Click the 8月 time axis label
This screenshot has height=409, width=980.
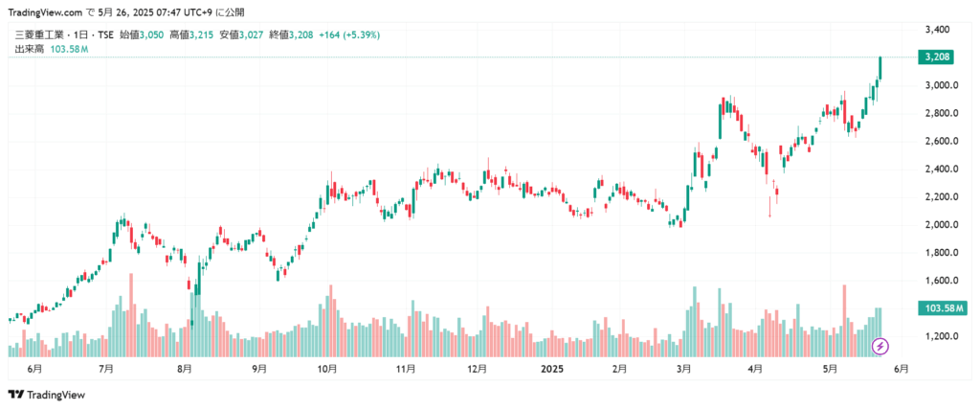pos(184,369)
